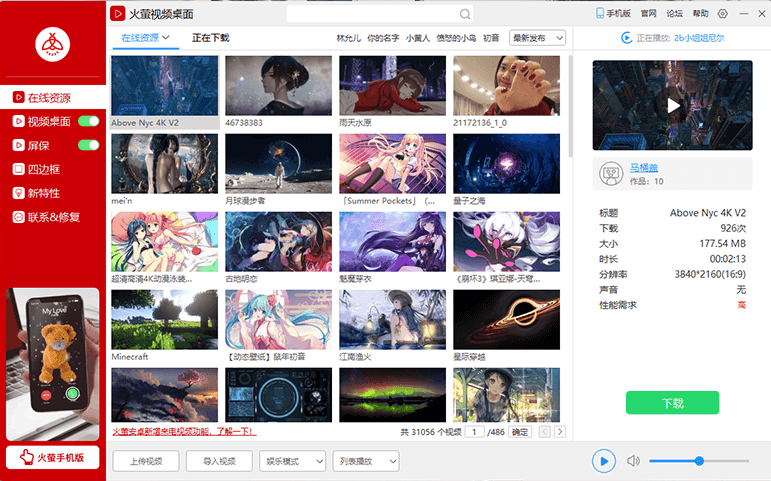Filter by tag 你的名字

click(x=383, y=38)
